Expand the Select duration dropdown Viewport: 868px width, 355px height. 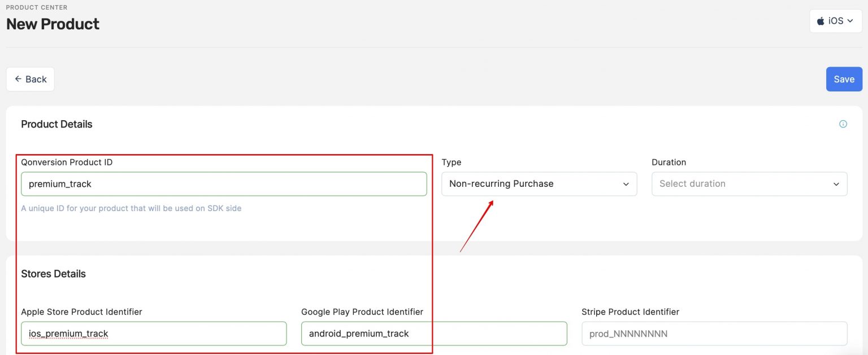[x=749, y=184]
